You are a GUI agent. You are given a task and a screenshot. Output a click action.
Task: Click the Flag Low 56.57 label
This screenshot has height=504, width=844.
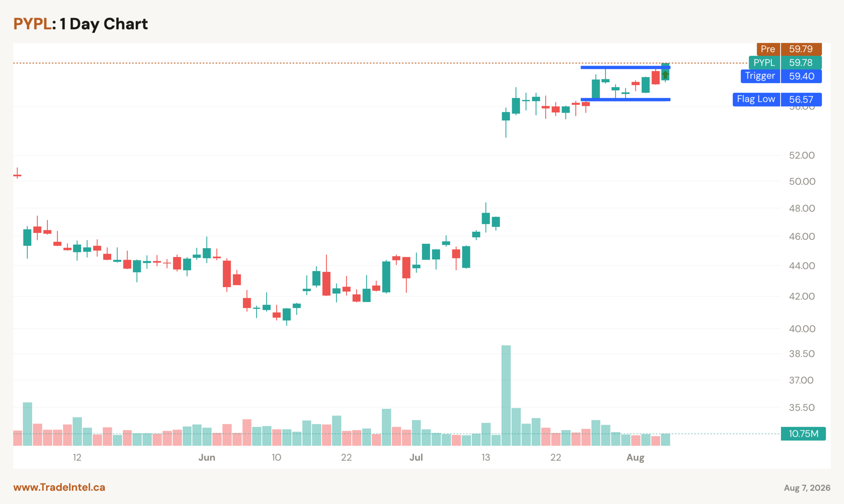[x=777, y=100]
